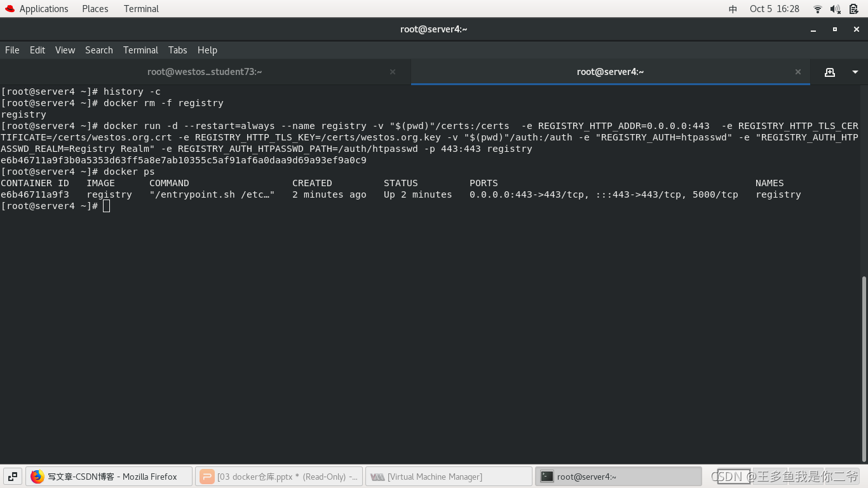Click the NAMES column header

tap(770, 183)
